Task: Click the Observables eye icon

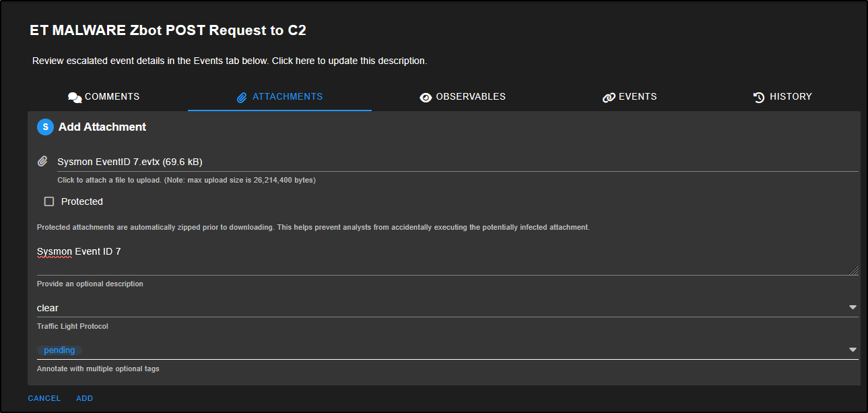Action: (426, 98)
